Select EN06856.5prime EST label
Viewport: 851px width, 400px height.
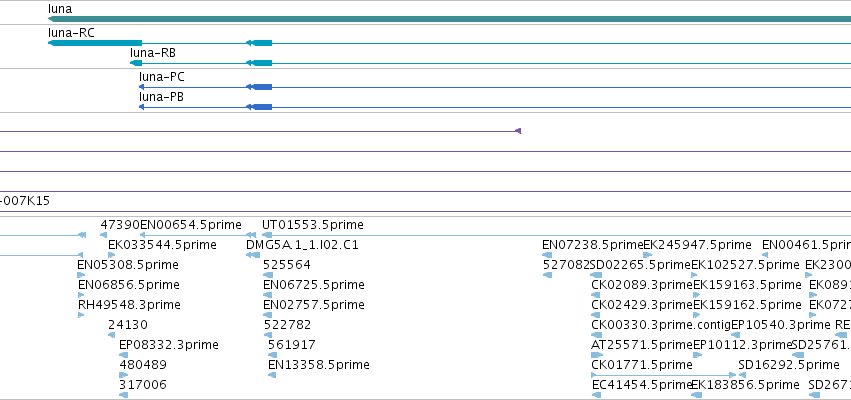click(129, 285)
